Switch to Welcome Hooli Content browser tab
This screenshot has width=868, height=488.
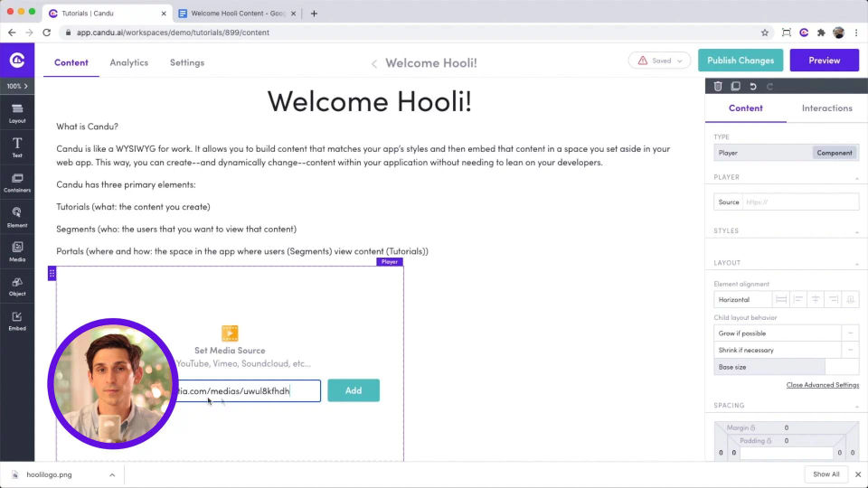pyautogui.click(x=238, y=14)
